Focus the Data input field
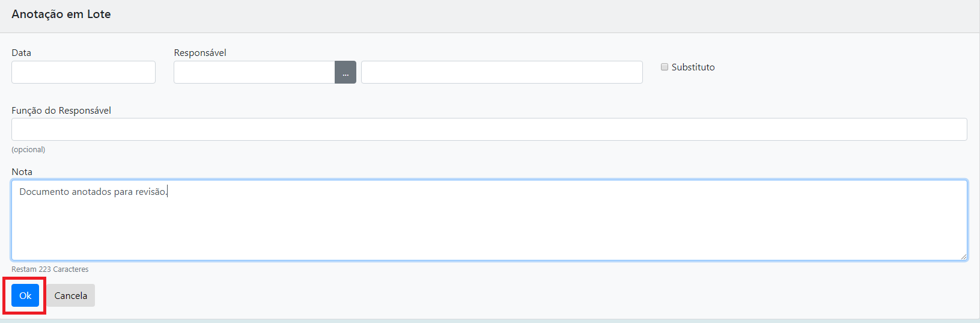 (x=84, y=72)
